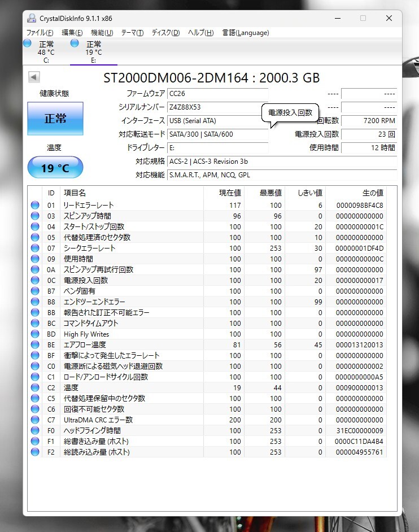
Task: Open the ディスク(D) menu
Action: (x=165, y=33)
